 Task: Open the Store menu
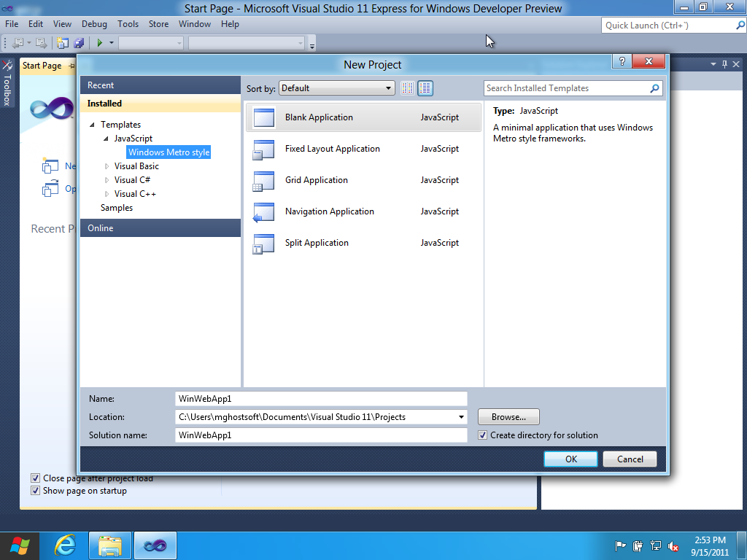point(158,24)
